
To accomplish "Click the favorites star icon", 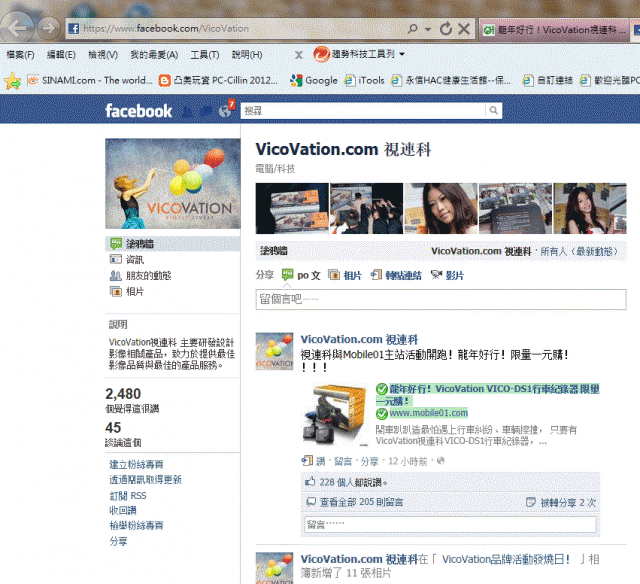I will click(13, 80).
